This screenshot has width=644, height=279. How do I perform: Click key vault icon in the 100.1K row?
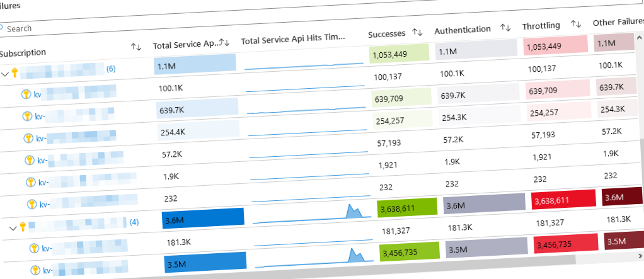[26, 94]
